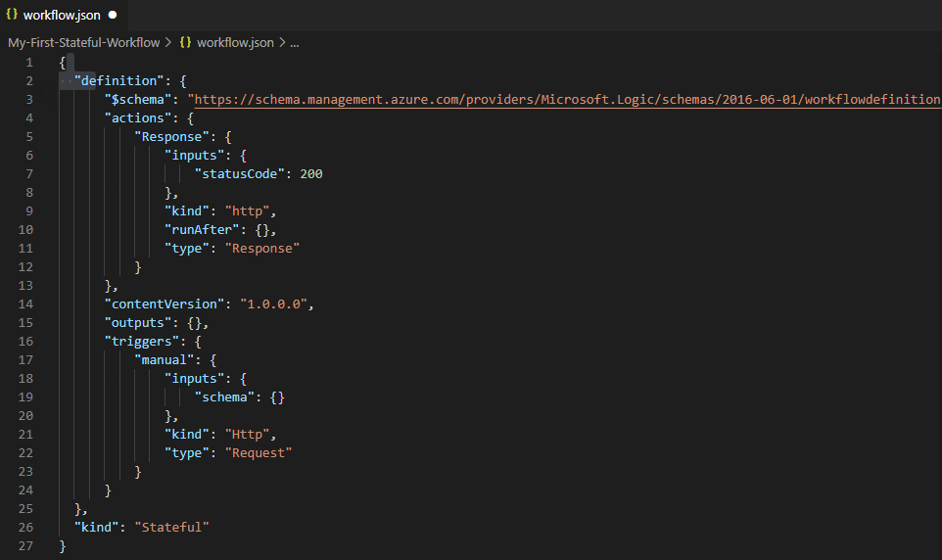Click the chevron after My-First-Stateful-Workflow breadcrumb
Screen dimensions: 942x560
(x=168, y=42)
